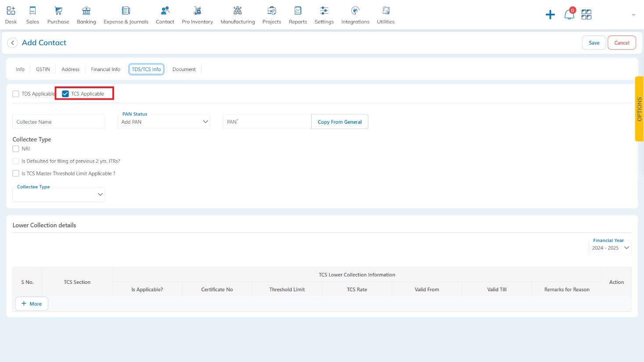The width and height of the screenshot is (644, 362).
Task: Enable the TDS Applicable checkbox
Action: [x=16, y=94]
